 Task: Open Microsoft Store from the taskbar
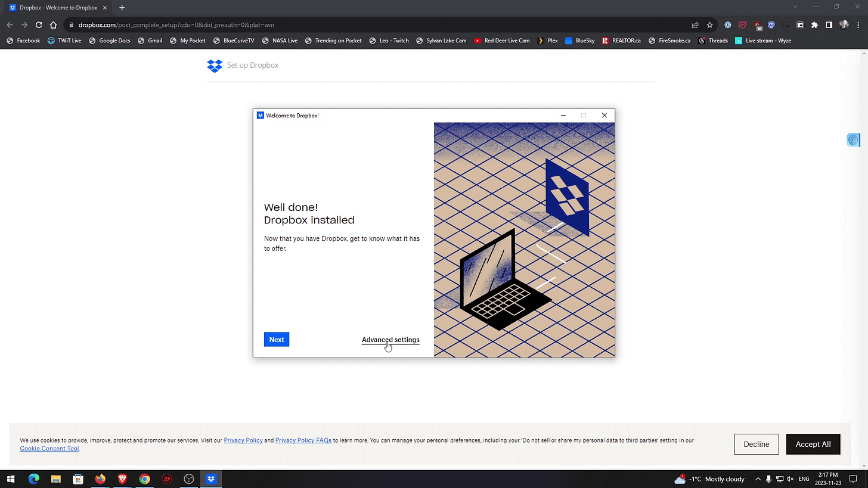tap(77, 479)
